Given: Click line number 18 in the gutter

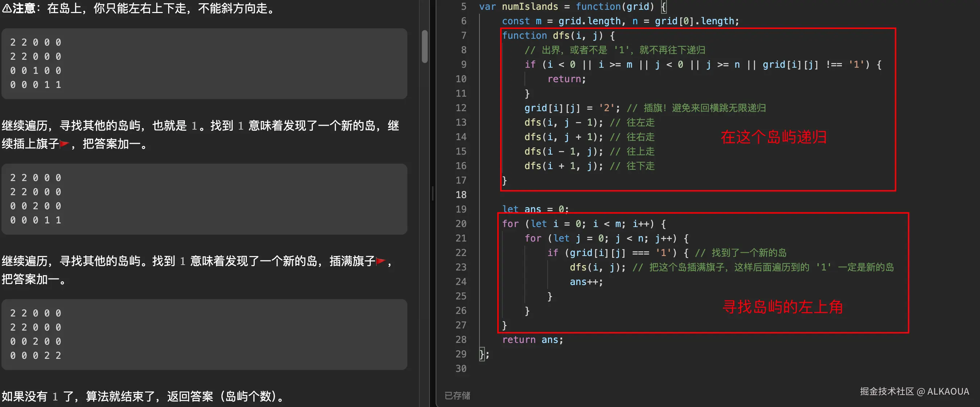Looking at the screenshot, I should (461, 194).
